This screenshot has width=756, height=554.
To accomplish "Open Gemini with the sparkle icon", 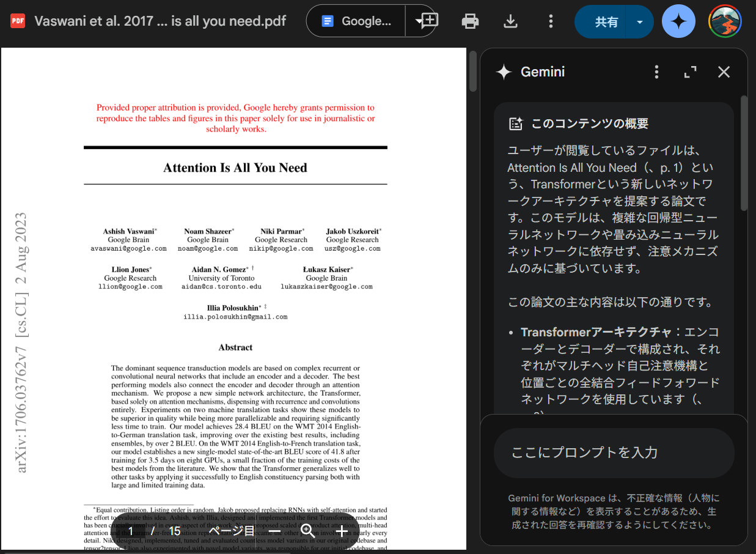I will 678,20.
